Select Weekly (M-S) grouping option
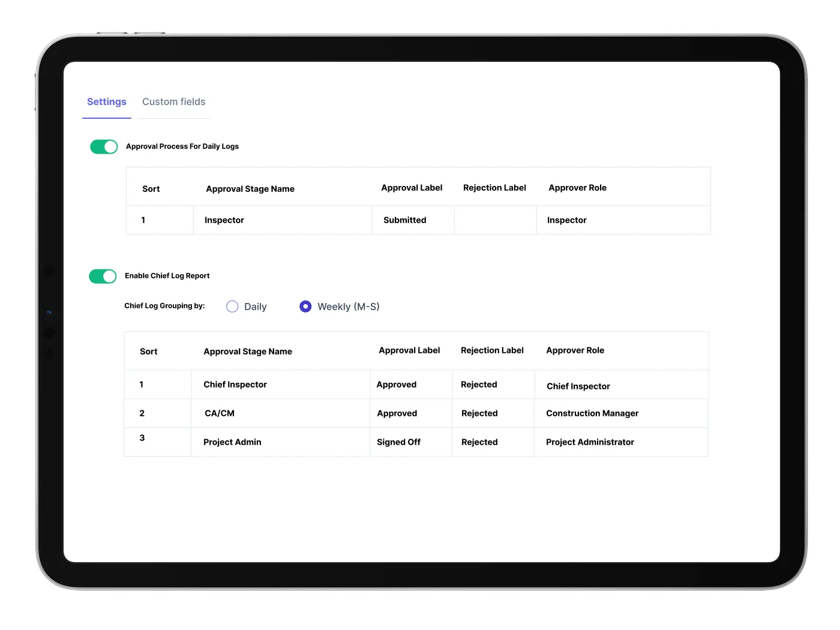Image resolution: width=840 pixels, height=630 pixels. point(305,306)
